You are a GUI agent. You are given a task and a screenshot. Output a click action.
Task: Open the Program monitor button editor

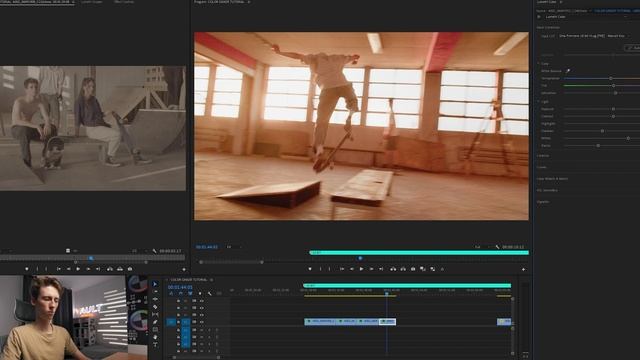(524, 269)
